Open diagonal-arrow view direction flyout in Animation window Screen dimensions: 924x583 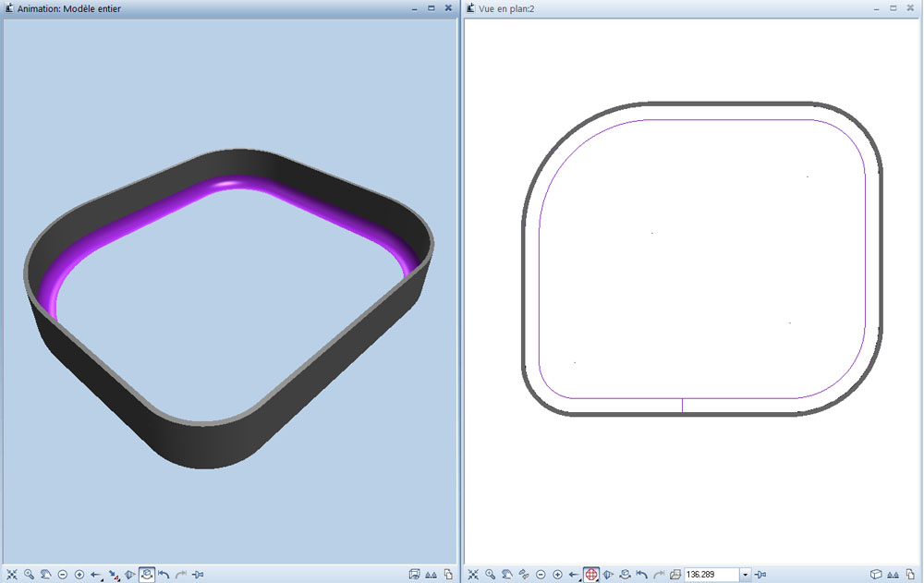114,574
